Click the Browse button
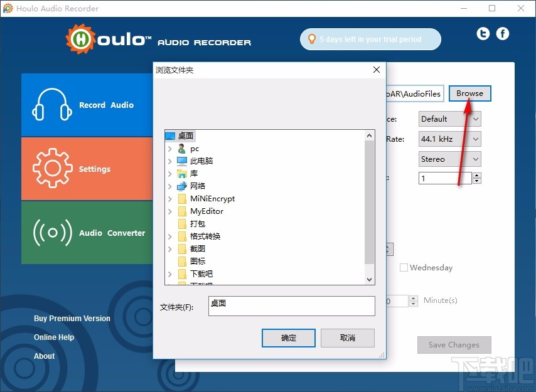 [469, 93]
